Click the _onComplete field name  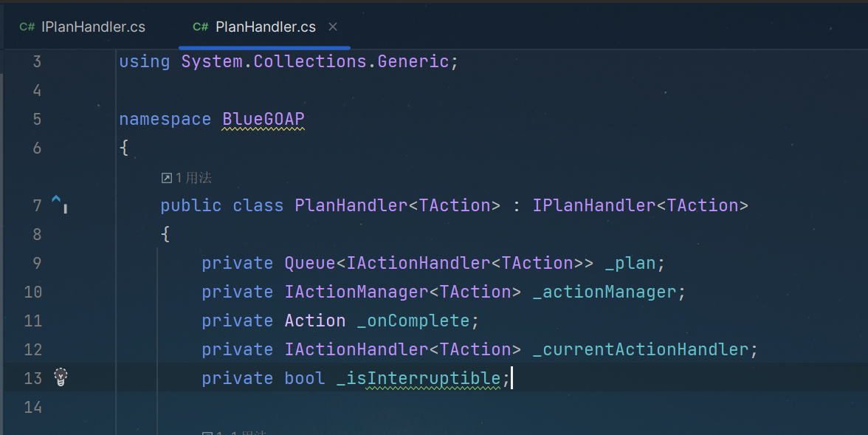click(x=413, y=321)
